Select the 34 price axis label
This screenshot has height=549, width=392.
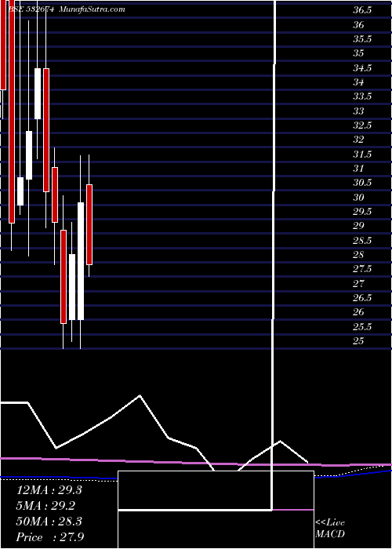pyautogui.click(x=358, y=82)
